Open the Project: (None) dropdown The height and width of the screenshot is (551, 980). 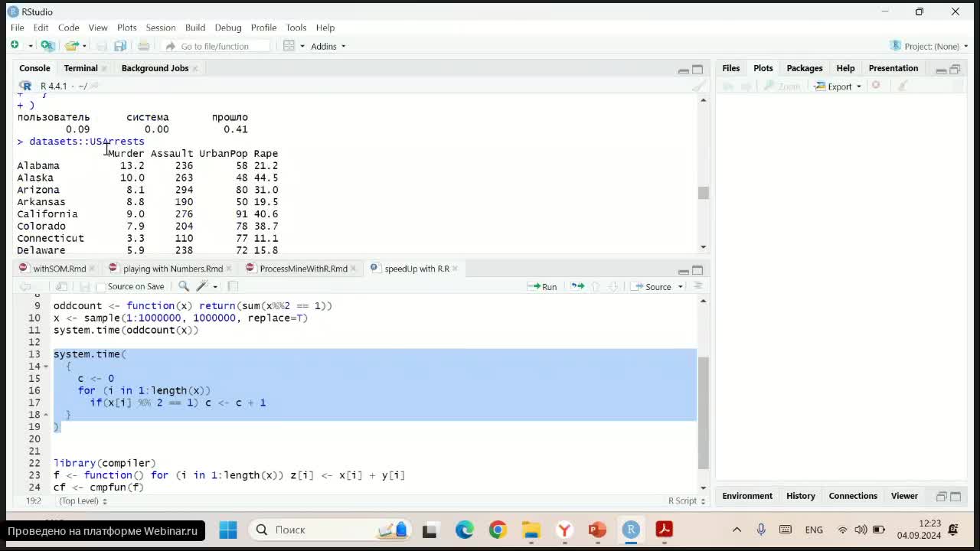point(929,46)
